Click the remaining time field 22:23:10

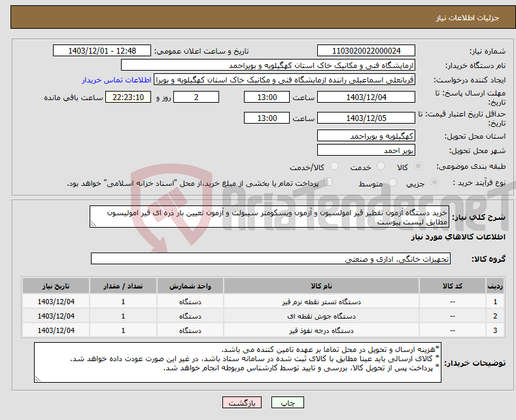click(128, 97)
